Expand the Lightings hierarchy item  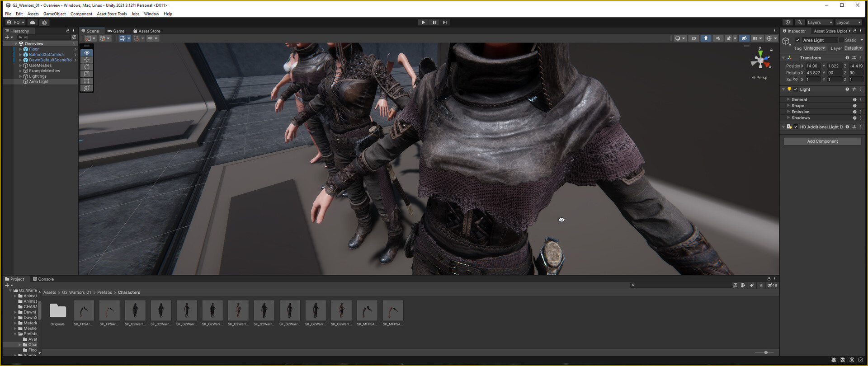(x=20, y=76)
